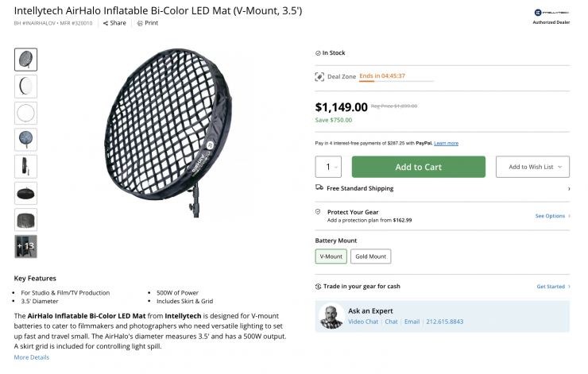Click the Protect Your Gear shield icon
The height and width of the screenshot is (374, 588).
319,213
